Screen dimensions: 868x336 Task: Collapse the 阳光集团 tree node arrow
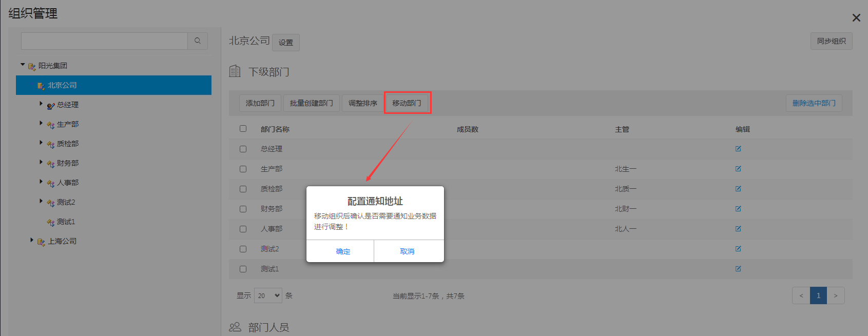click(23, 65)
